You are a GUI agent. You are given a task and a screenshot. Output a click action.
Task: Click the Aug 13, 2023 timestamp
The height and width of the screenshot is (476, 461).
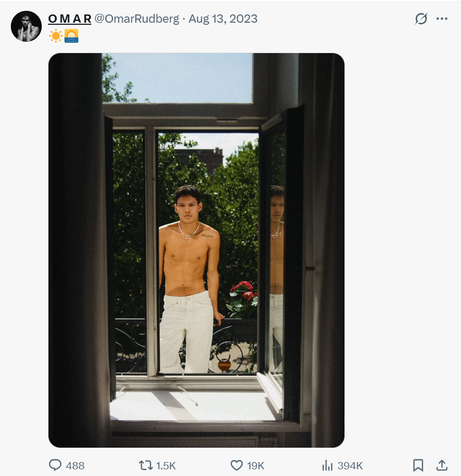pyautogui.click(x=223, y=19)
